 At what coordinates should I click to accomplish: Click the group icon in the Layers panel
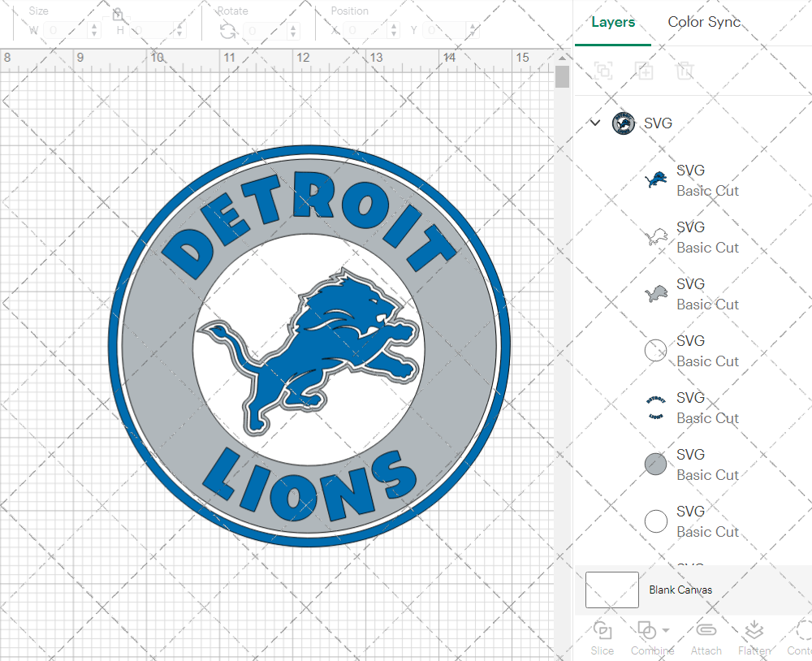click(x=603, y=71)
